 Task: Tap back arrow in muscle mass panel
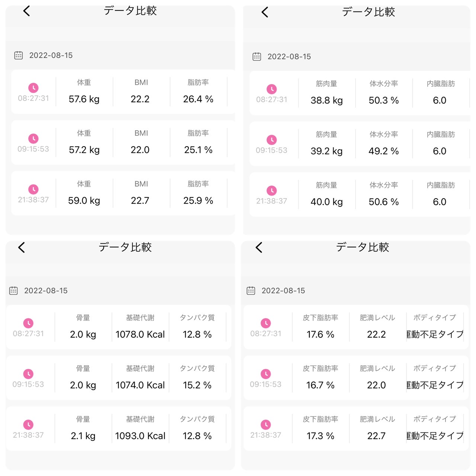[265, 12]
